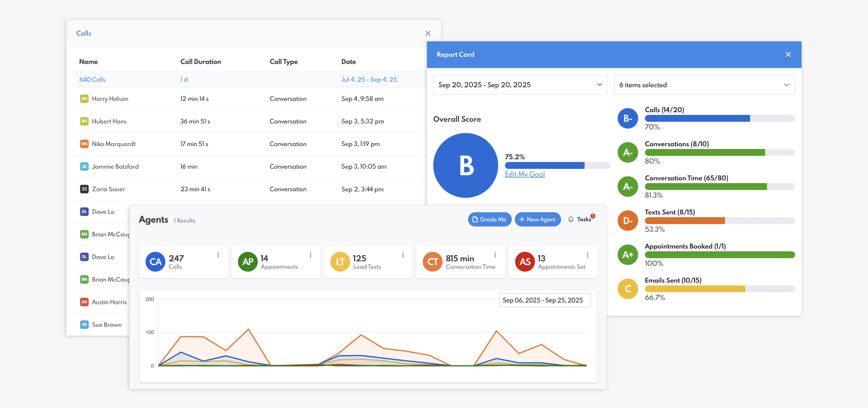
Task: Follow the Edit My Goal link
Action: 525,174
